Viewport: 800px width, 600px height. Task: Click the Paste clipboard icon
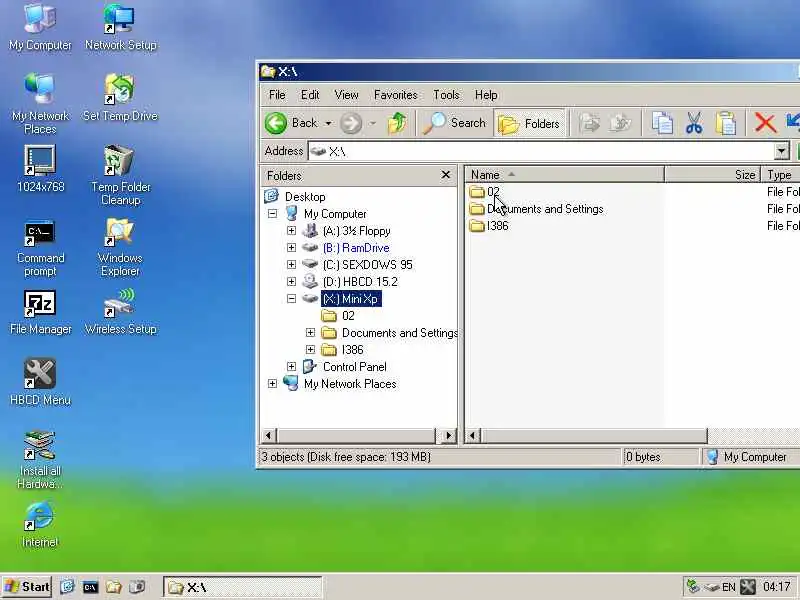click(726, 123)
